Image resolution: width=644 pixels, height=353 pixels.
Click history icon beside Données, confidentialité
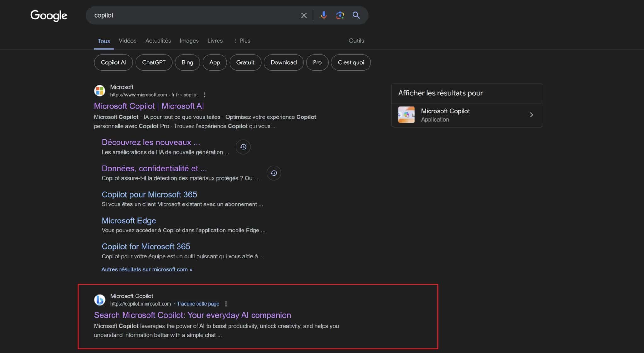(x=274, y=173)
